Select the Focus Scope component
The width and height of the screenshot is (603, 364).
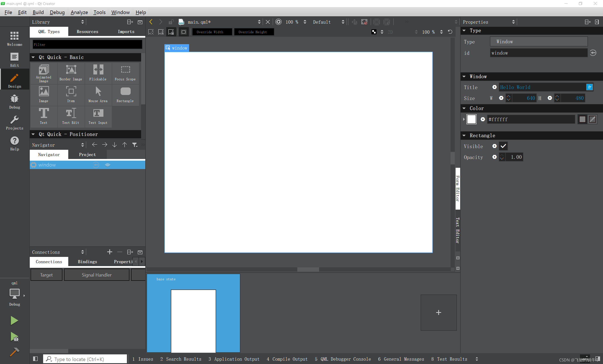tap(125, 73)
